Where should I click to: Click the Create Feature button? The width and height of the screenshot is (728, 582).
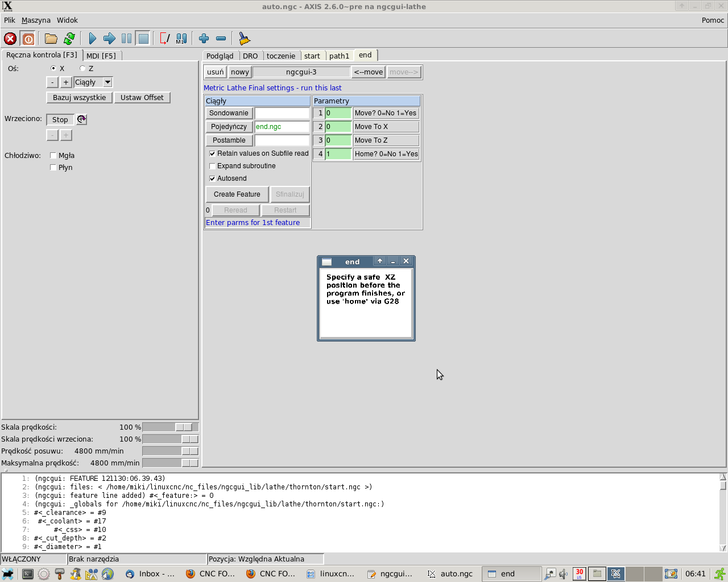[x=237, y=194]
